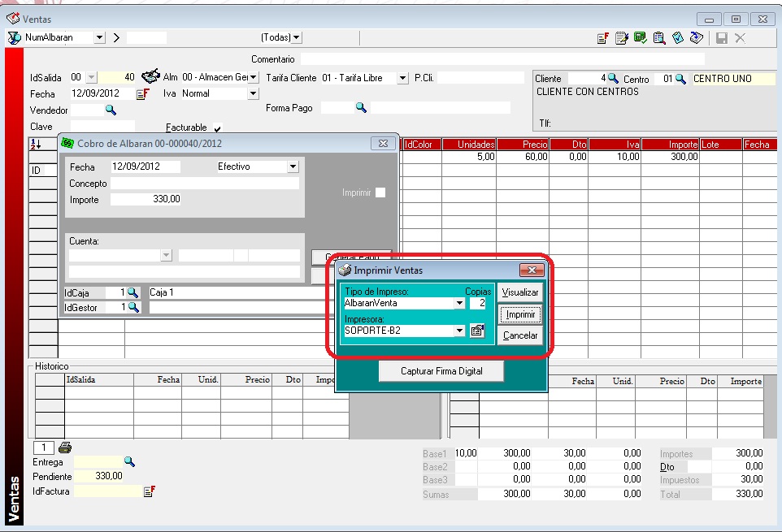Expand the Tipo de Impreso dropdown
The width and height of the screenshot is (782, 532).
[459, 303]
